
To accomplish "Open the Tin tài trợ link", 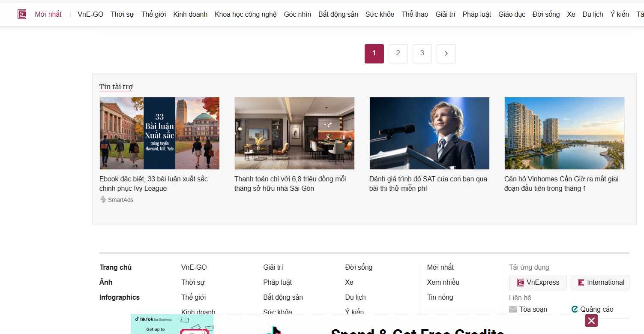I will (116, 87).
